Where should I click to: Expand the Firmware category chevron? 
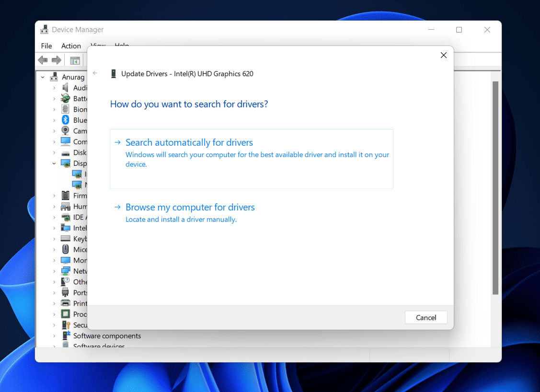(54, 196)
